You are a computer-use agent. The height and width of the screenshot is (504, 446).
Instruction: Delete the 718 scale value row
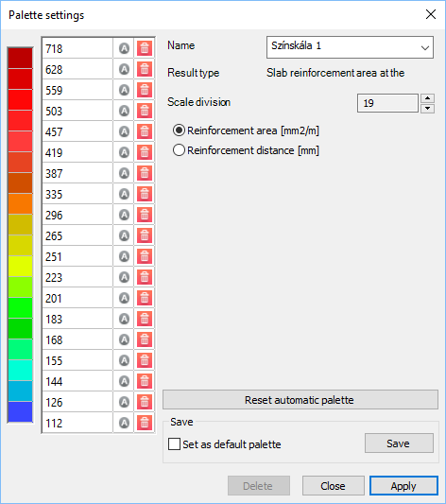145,48
